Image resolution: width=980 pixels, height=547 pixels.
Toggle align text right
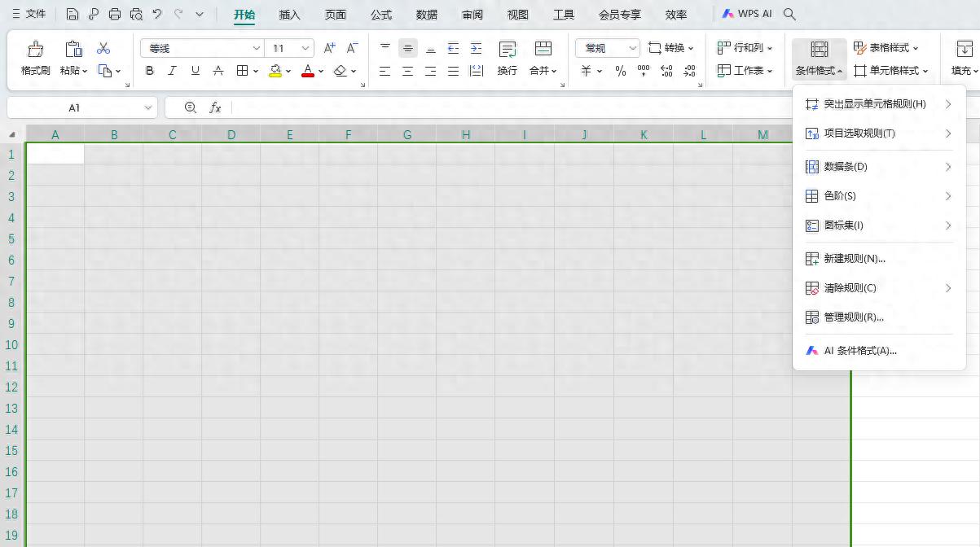(x=431, y=71)
